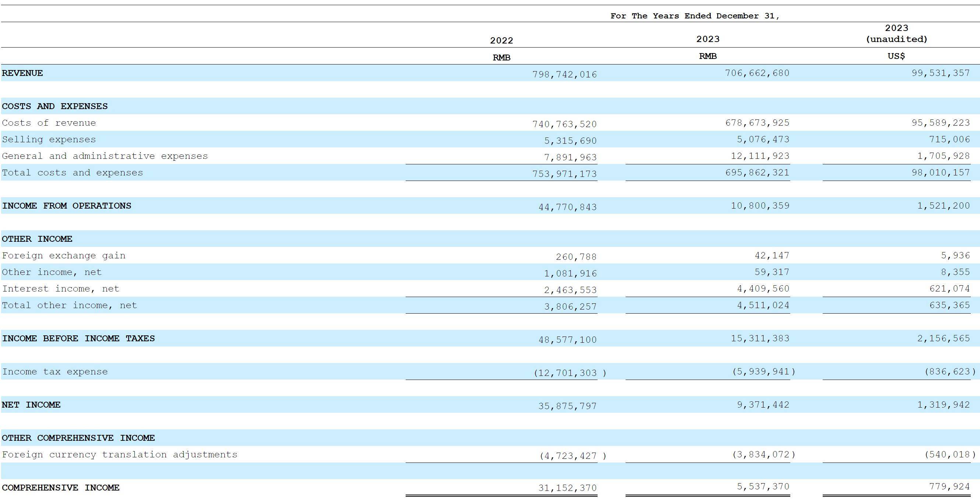Select 2023 RMB revenue 706,662,680
Image resolution: width=980 pixels, height=499 pixels.
click(757, 73)
